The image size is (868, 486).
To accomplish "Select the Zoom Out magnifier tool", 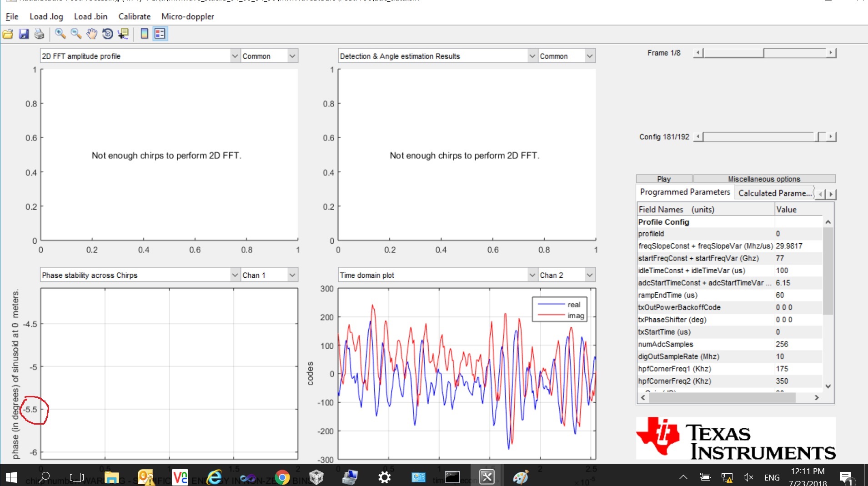I will pyautogui.click(x=76, y=34).
